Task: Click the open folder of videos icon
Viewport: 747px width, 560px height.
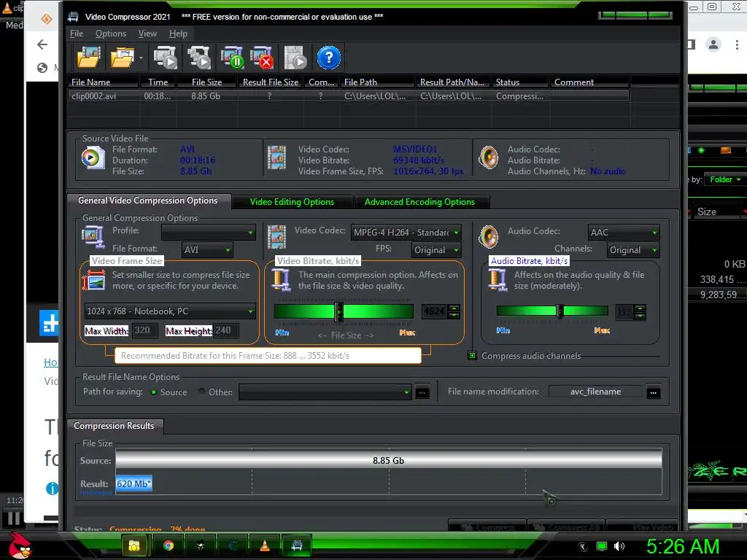Action: pos(122,58)
